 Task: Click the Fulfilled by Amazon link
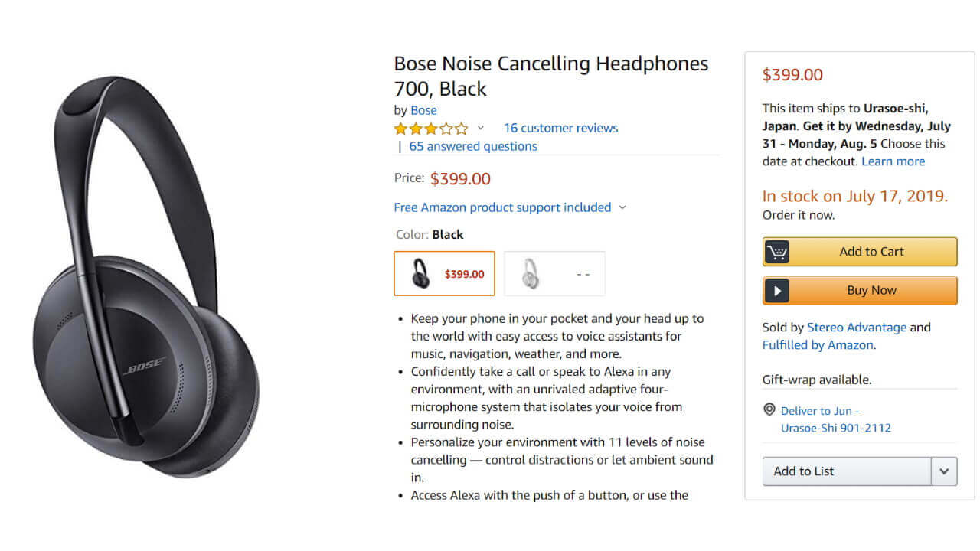(x=818, y=345)
